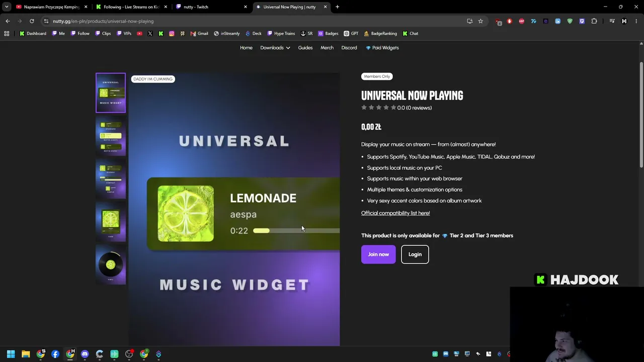Open the Chat bookmark
The width and height of the screenshot is (644, 362).
[x=410, y=34]
